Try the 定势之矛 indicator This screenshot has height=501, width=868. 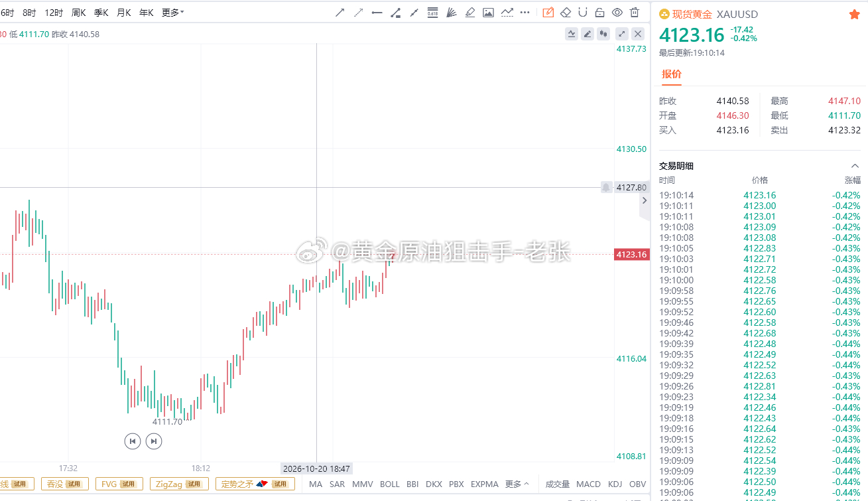click(255, 484)
